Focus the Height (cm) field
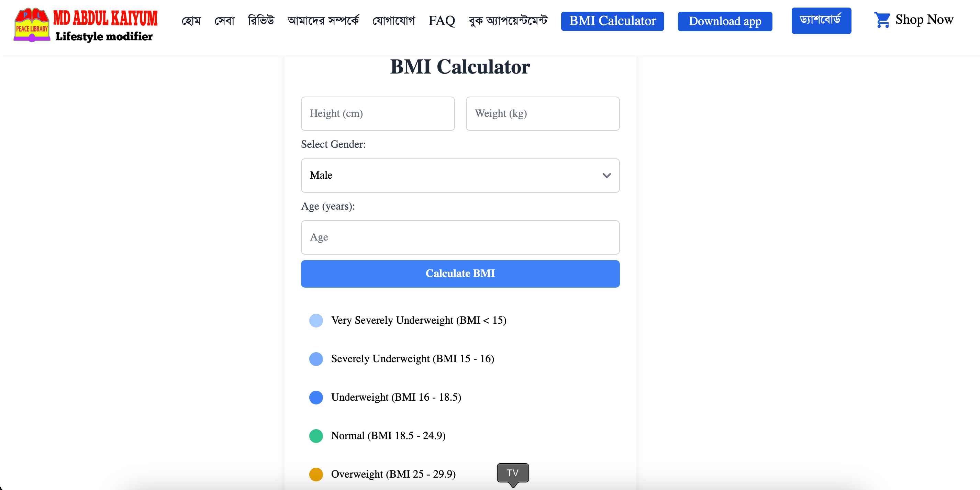 tap(377, 114)
